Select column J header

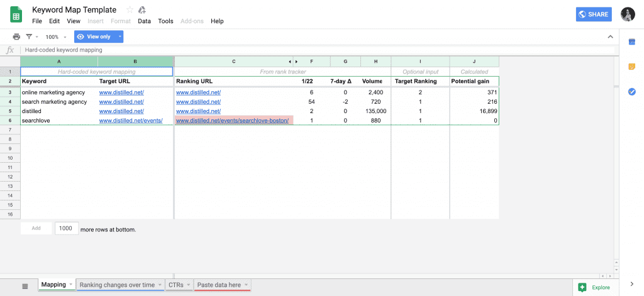pos(474,62)
